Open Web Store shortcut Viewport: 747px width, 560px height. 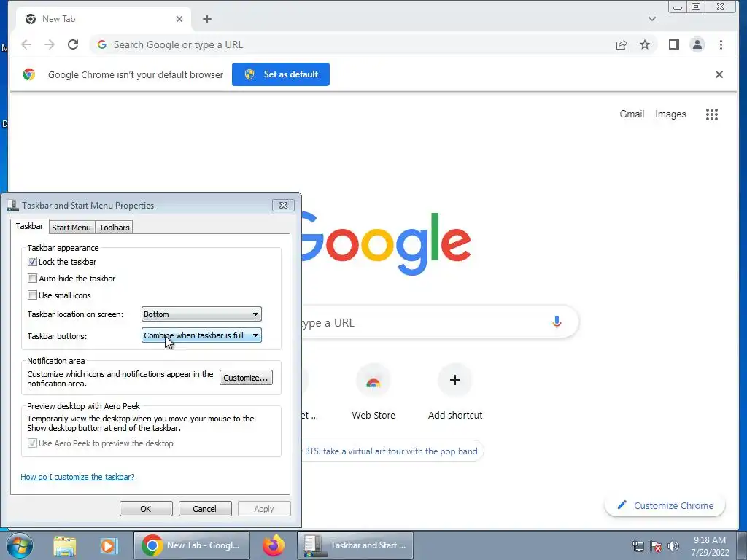(x=373, y=392)
